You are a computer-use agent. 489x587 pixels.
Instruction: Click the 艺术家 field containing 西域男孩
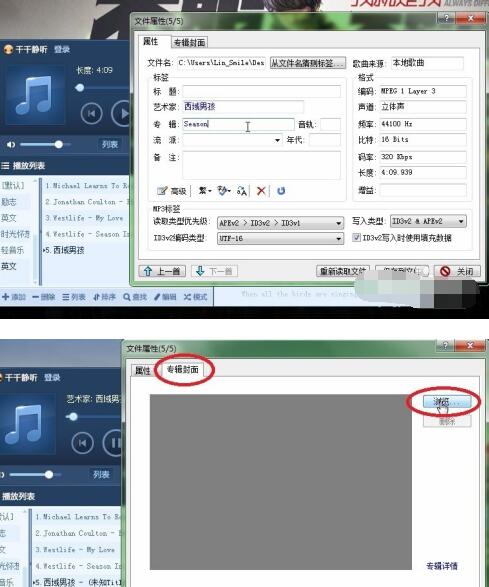coord(243,107)
